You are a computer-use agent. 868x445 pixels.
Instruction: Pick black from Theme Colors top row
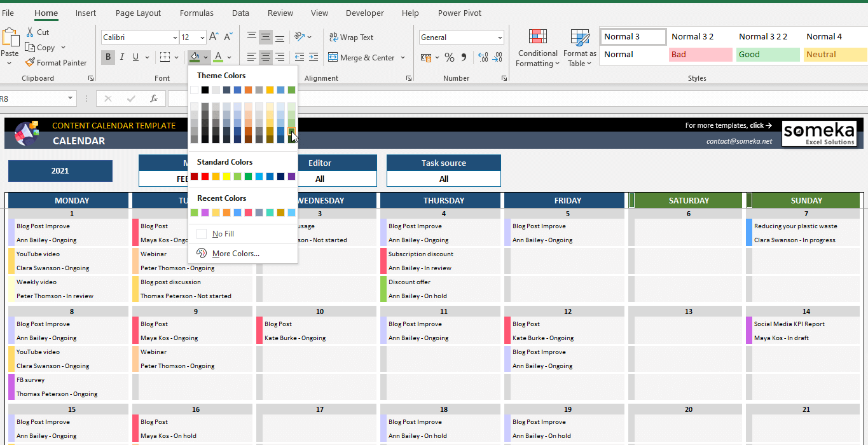point(205,90)
